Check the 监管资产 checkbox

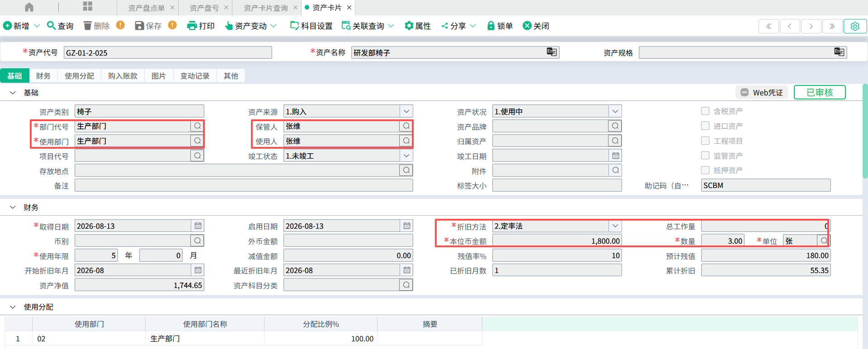point(705,156)
